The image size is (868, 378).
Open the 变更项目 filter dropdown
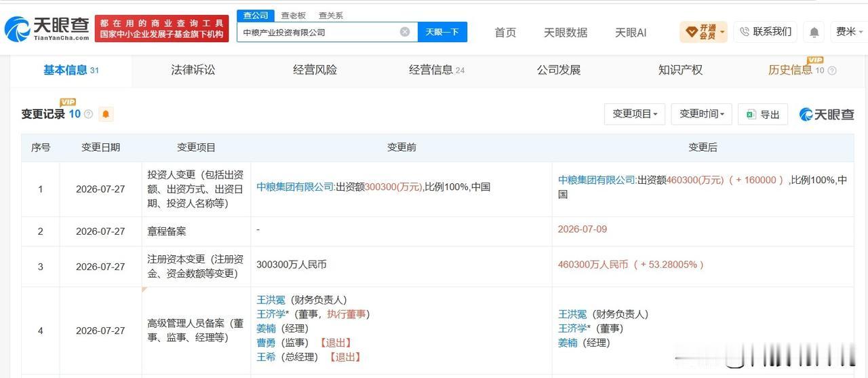coord(635,114)
